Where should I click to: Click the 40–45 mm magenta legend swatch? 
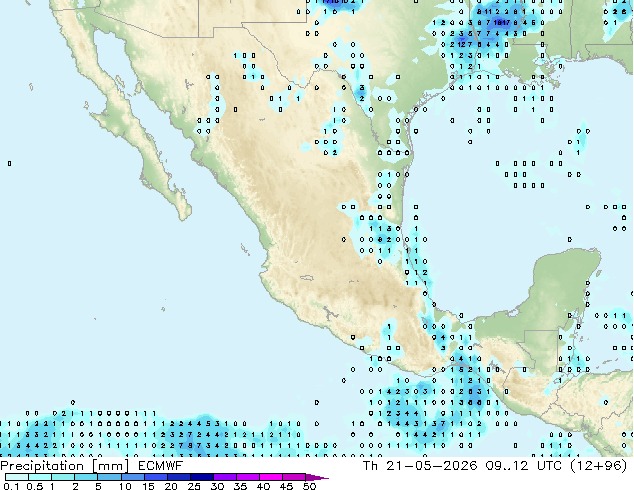[271, 477]
